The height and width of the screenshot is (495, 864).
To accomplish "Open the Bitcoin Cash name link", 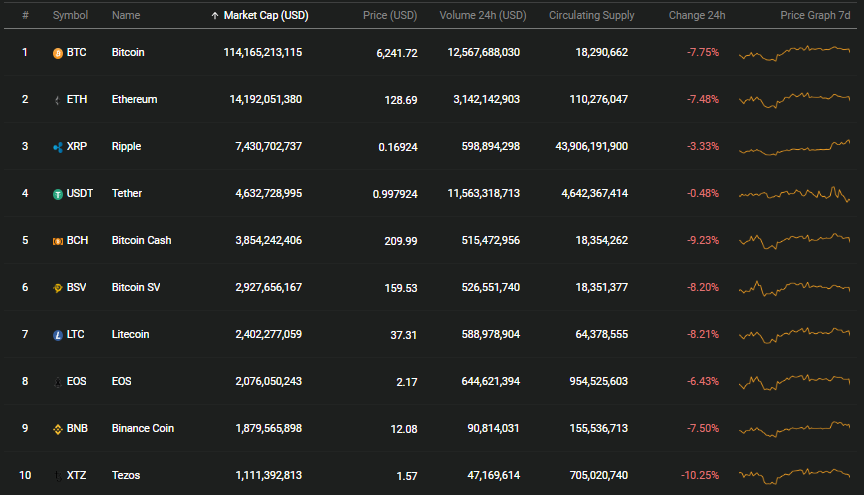I will tap(141, 240).
